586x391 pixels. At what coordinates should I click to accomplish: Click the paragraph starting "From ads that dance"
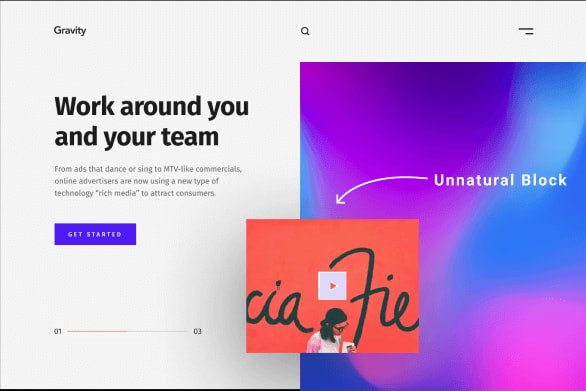[x=148, y=181]
